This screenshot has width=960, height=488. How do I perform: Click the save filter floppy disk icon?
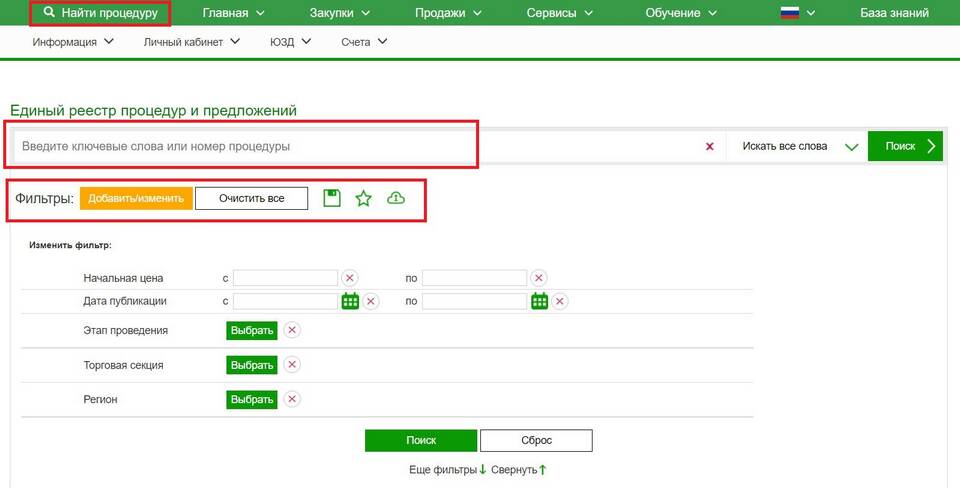[x=332, y=198]
